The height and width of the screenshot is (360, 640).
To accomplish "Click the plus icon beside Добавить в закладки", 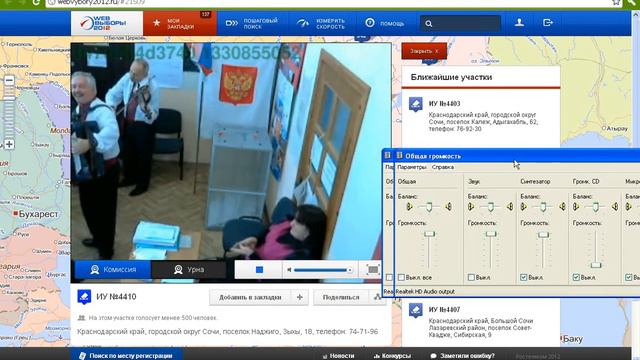I will point(300,297).
